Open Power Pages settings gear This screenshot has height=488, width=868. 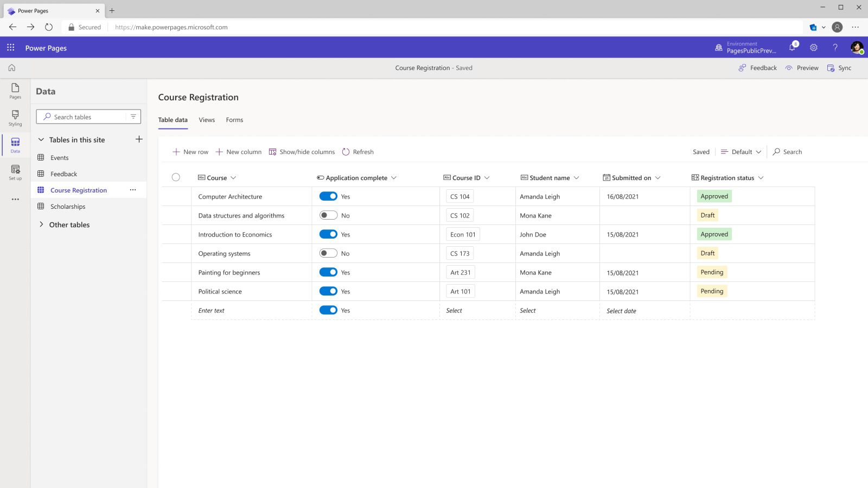pos(814,48)
